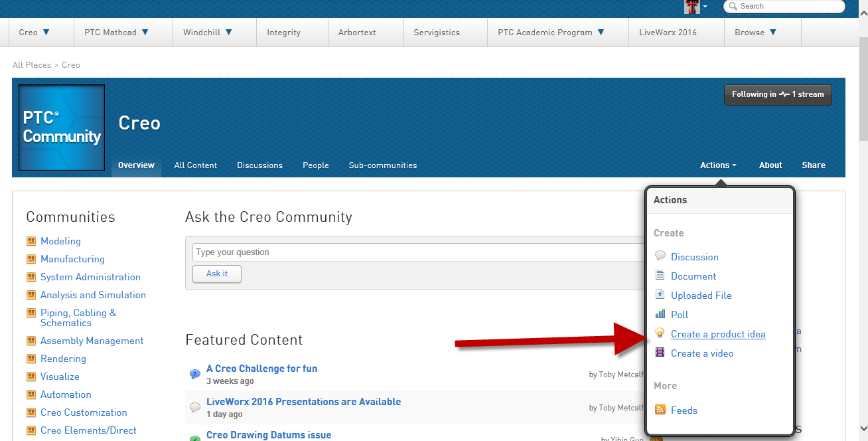
Task: Select Create a video link
Action: point(702,353)
